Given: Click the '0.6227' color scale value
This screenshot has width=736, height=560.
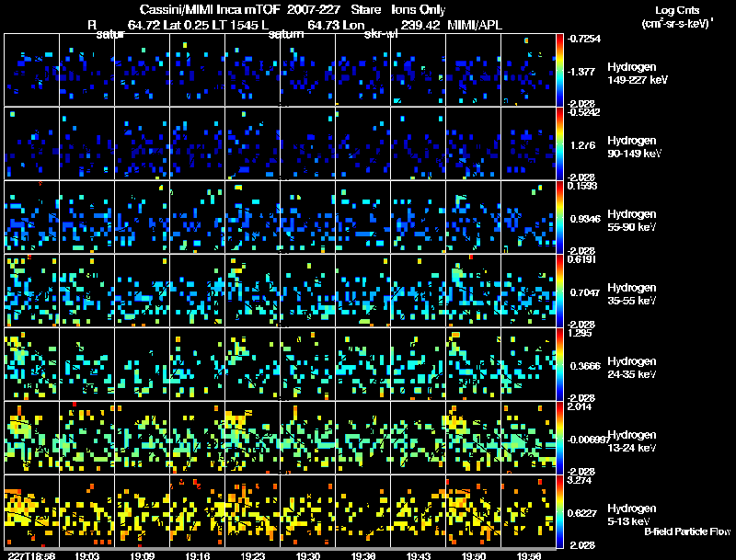Looking at the screenshot, I should (x=582, y=514).
